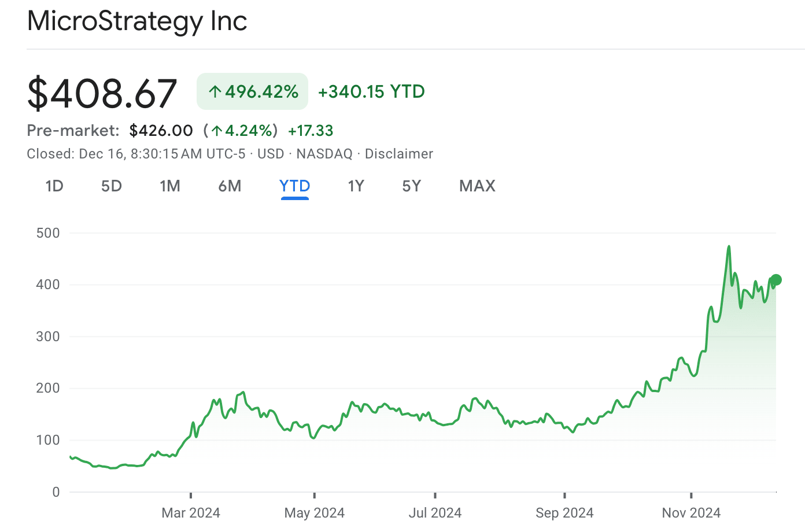This screenshot has height=532, width=805.
Task: Switch chart to 5Y range
Action: point(412,186)
